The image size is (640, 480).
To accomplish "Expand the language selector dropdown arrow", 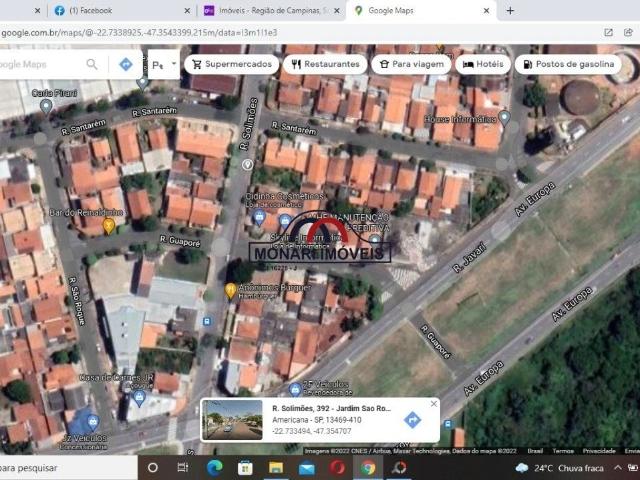I will click(x=174, y=64).
